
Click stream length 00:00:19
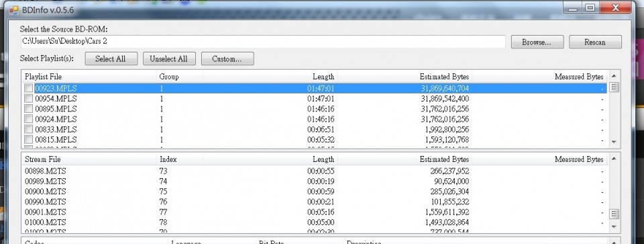coord(321,181)
